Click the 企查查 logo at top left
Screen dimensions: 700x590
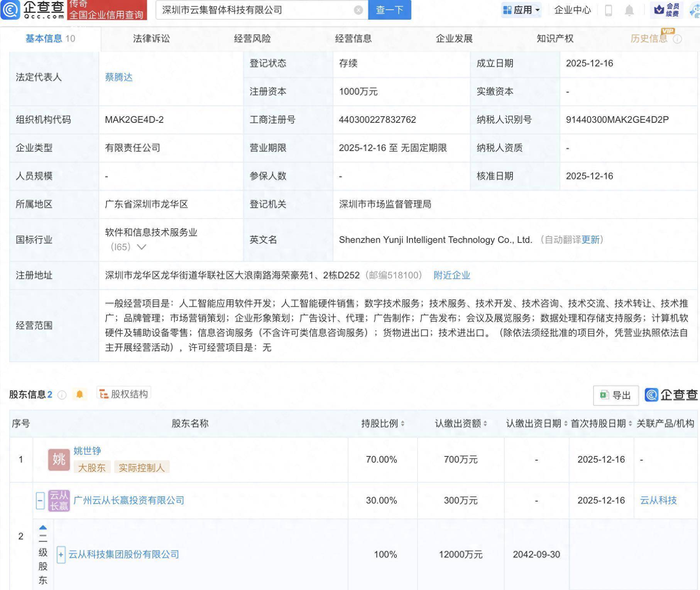coord(33,10)
